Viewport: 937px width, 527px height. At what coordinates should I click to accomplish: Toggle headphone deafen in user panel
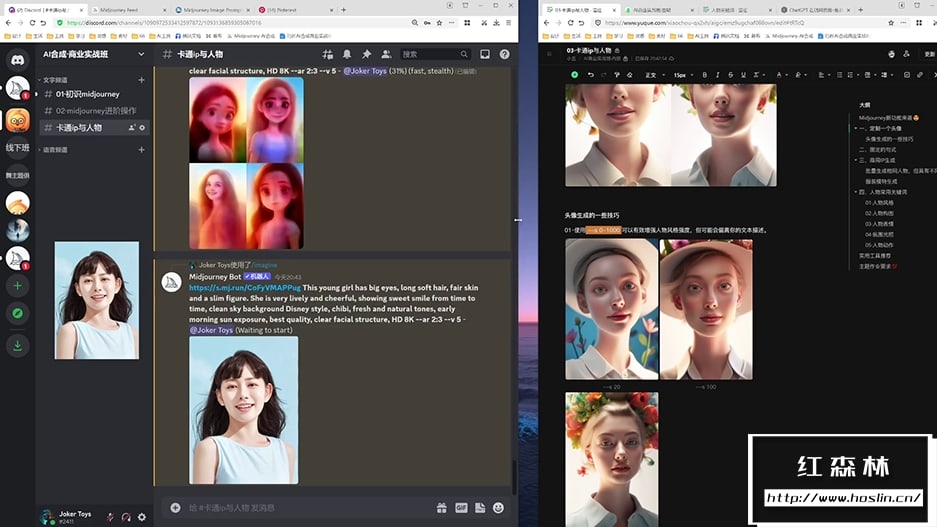(126, 517)
